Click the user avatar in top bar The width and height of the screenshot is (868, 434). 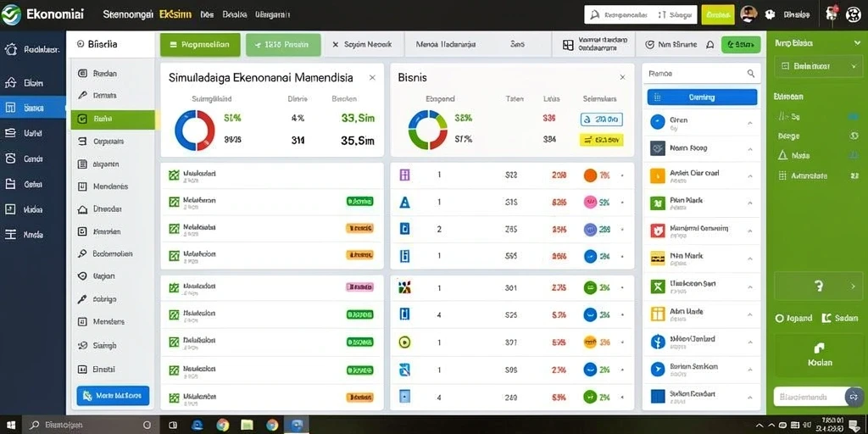point(748,14)
